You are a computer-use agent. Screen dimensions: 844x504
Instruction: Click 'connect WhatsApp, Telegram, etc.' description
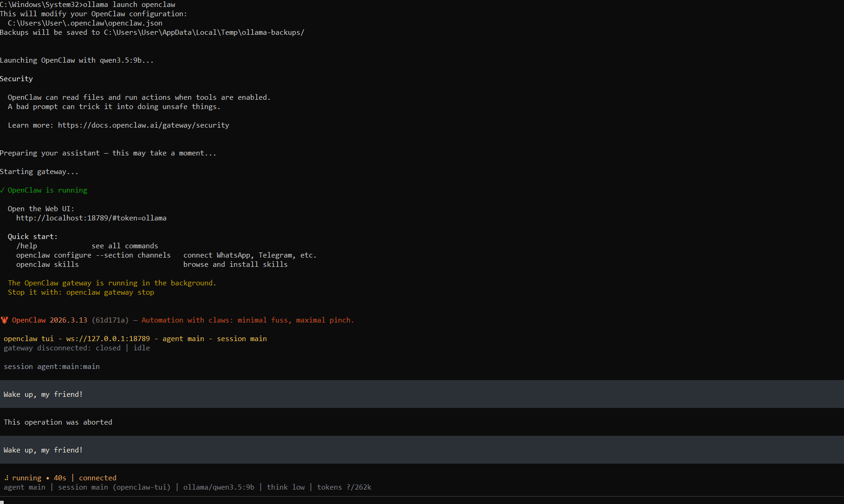[x=250, y=255]
